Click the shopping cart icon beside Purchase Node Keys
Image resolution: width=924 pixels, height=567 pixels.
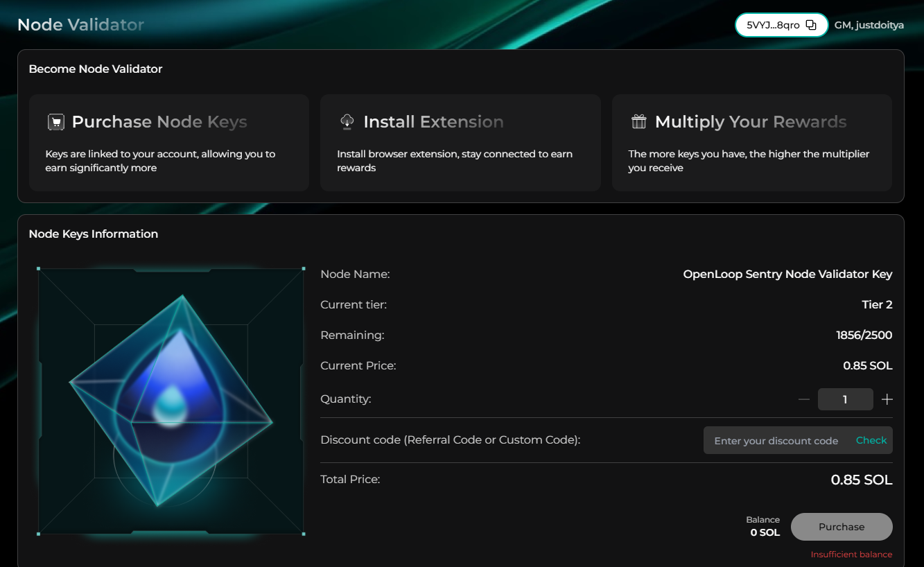coord(56,123)
